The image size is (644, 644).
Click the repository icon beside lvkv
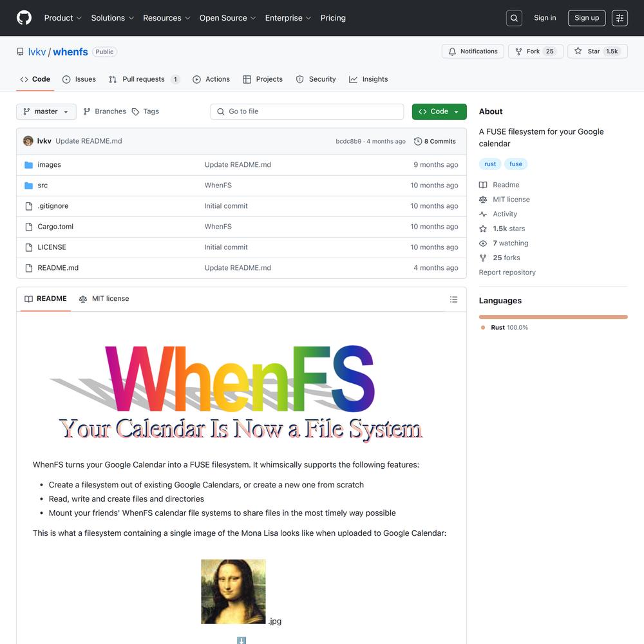tap(20, 52)
